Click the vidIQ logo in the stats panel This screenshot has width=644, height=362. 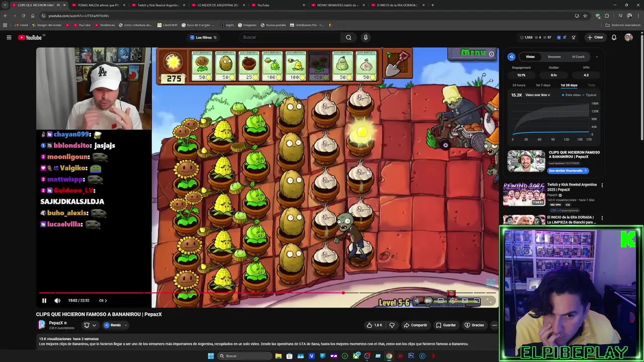coord(511,57)
